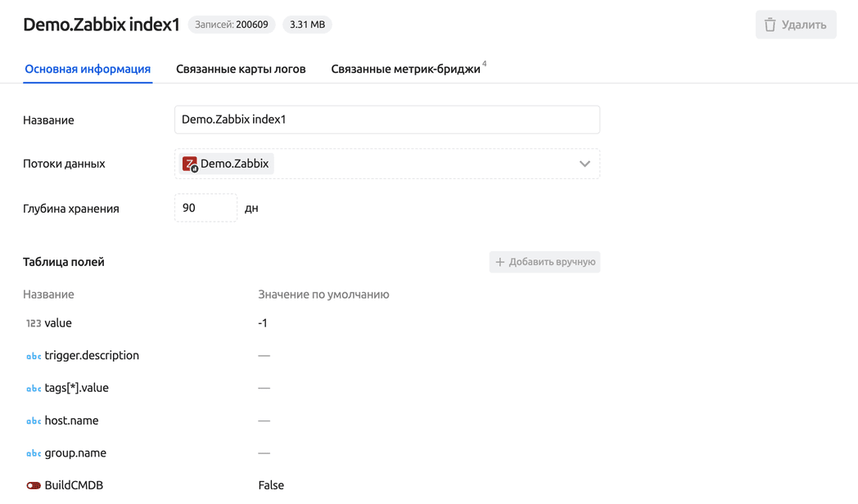Click the False default value of BuildCMDB
The image size is (858, 504).
(x=271, y=485)
